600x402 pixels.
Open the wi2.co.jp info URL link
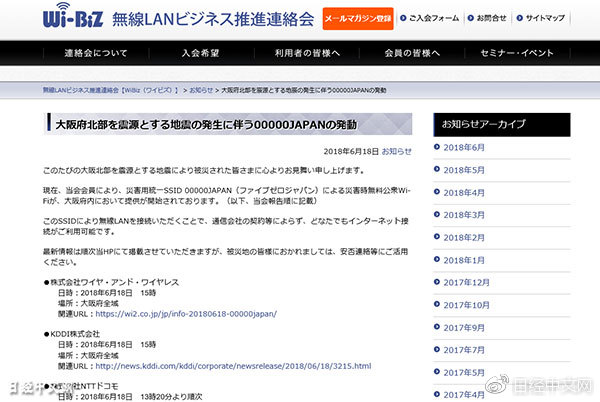[x=186, y=314]
